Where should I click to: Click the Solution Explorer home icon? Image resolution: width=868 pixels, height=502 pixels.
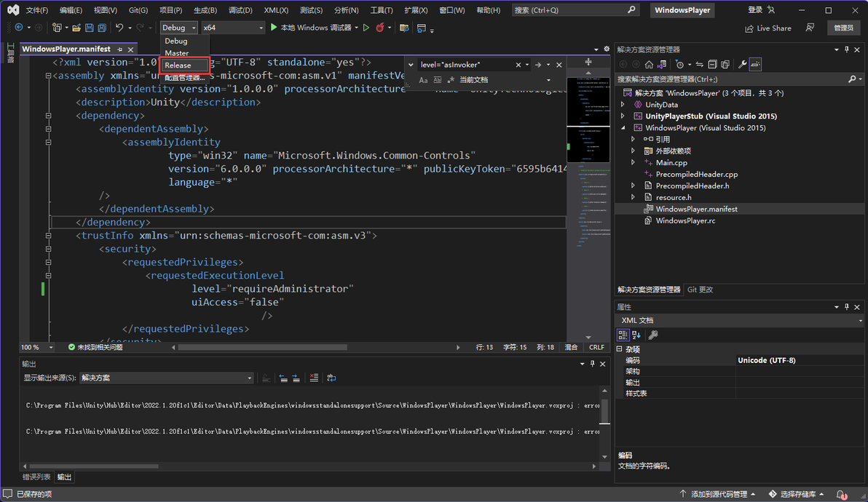[649, 65]
